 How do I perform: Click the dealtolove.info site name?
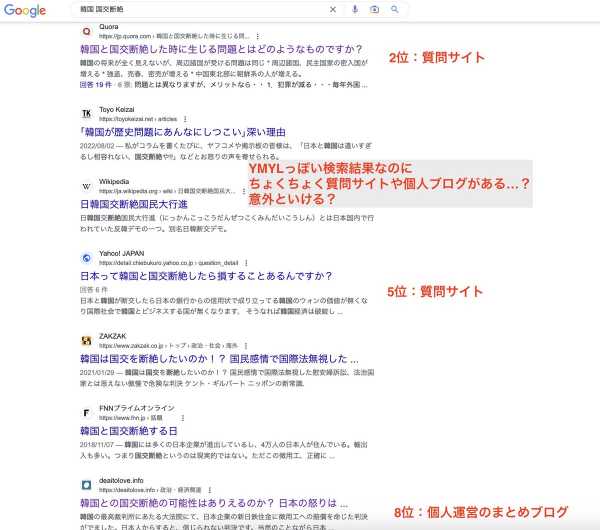click(x=121, y=480)
